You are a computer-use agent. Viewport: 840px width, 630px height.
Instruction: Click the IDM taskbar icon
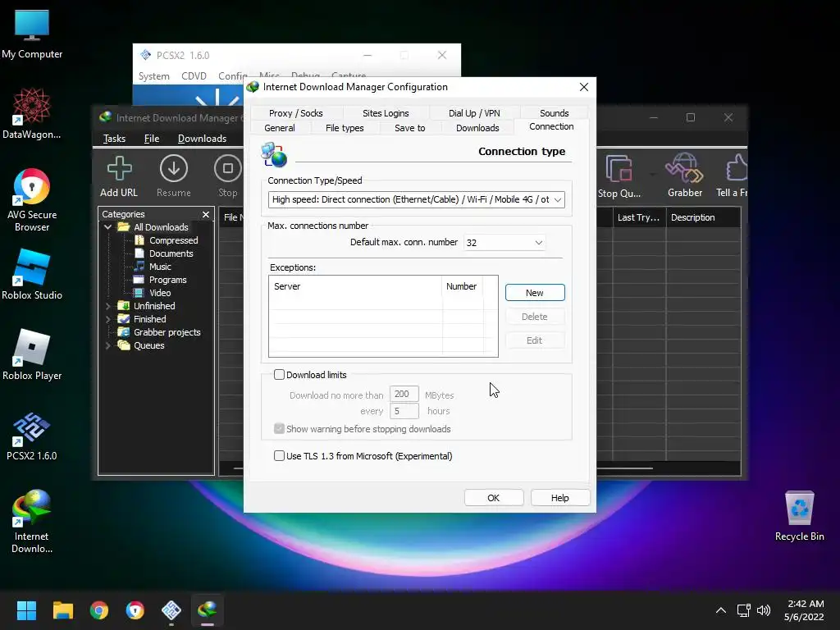click(x=208, y=610)
